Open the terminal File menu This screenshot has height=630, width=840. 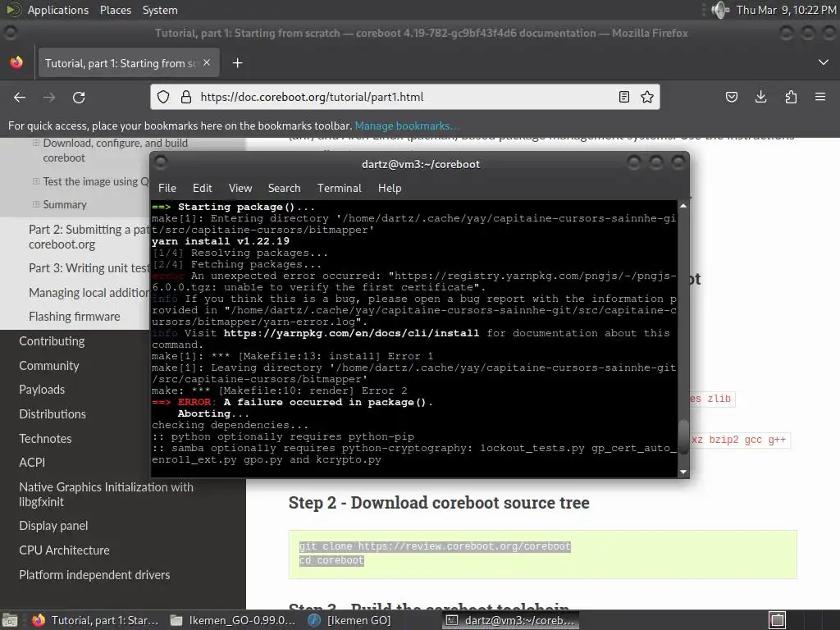pos(167,188)
